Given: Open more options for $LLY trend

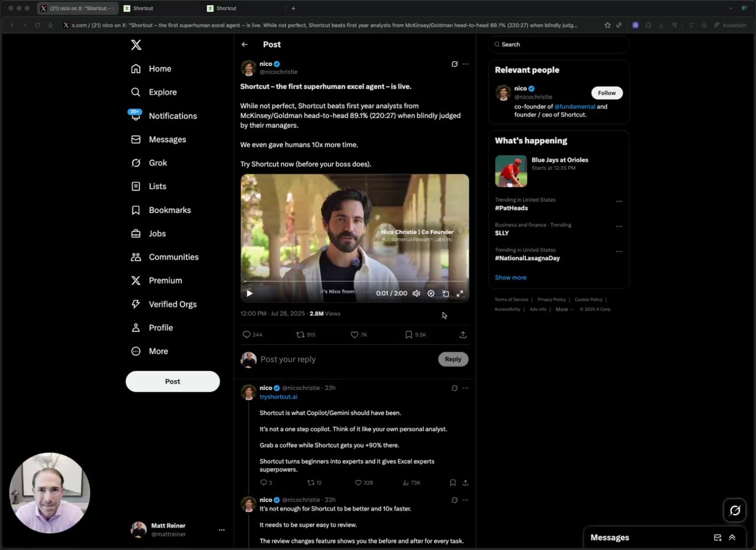Looking at the screenshot, I should click(619, 227).
